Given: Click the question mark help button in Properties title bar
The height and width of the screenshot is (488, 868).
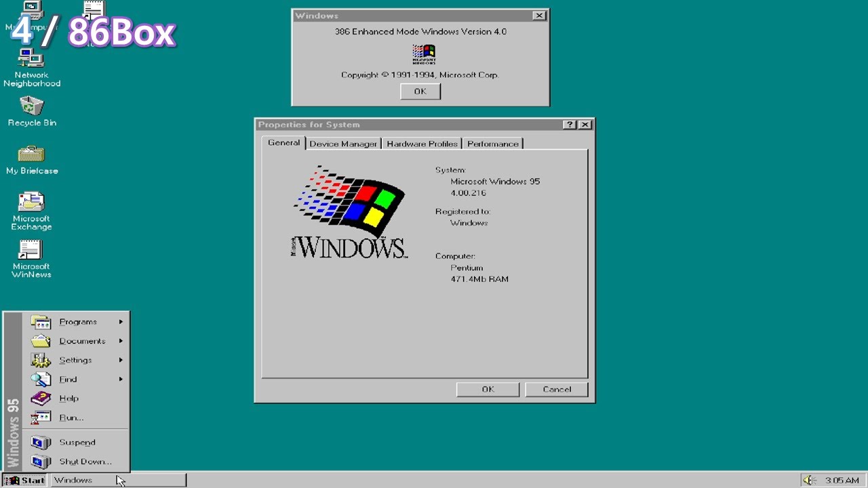Looking at the screenshot, I should tap(570, 125).
